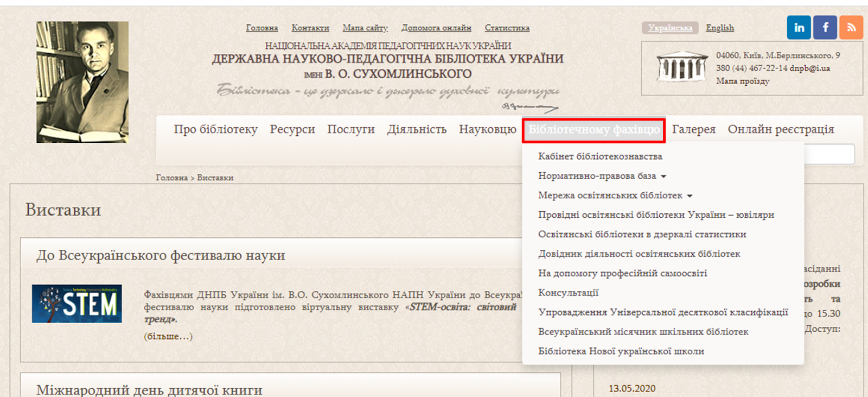Select Довідник діяльності освітянських бібліотек
The image size is (868, 397).
click(639, 254)
